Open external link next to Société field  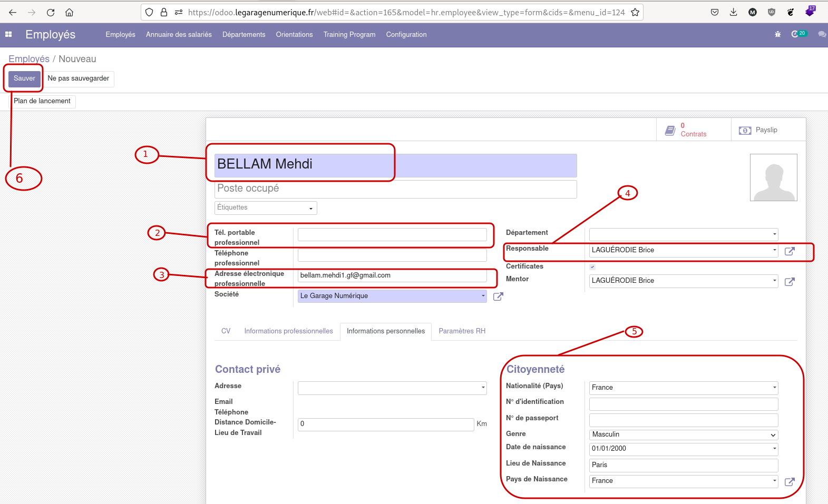(498, 297)
